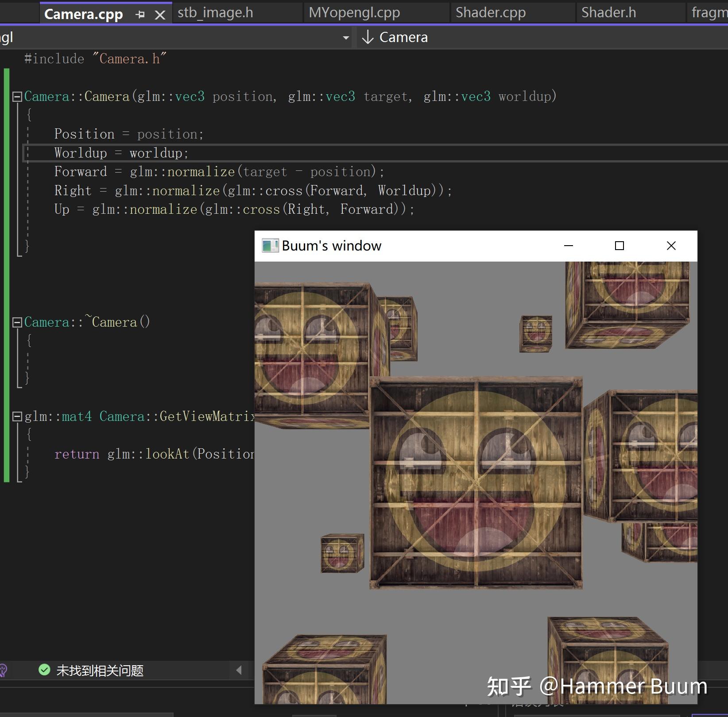Click the purple lightbulb icon in status bar

coord(4,670)
